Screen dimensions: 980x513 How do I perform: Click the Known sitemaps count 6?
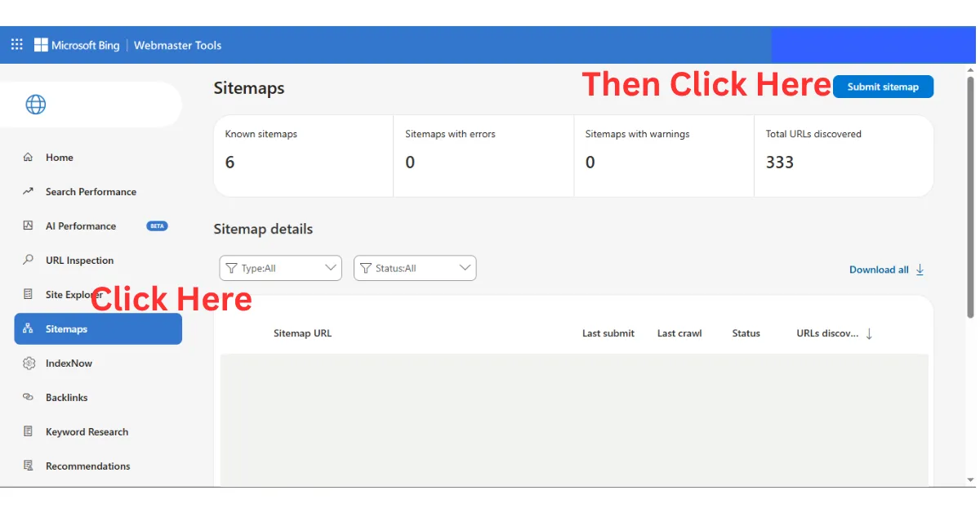pos(229,163)
